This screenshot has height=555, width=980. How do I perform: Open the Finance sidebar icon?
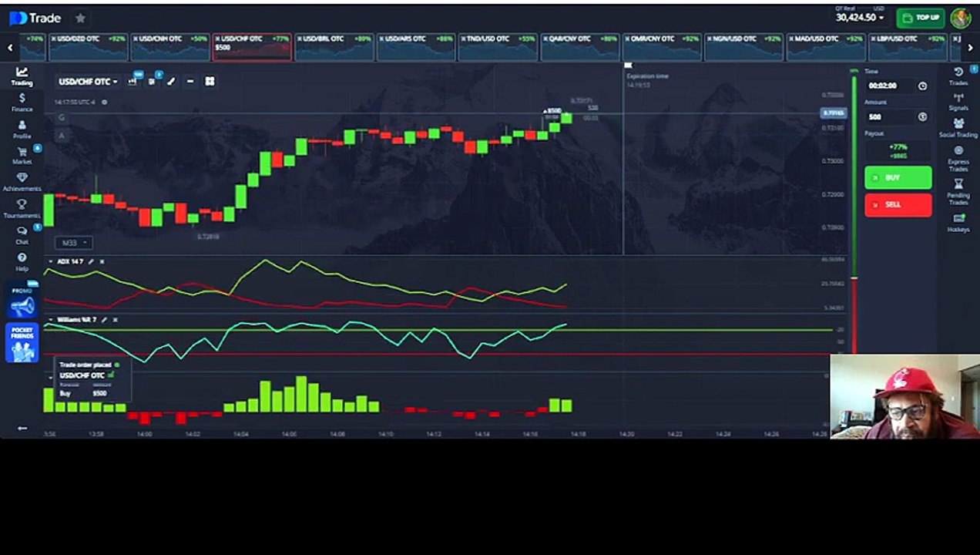[x=22, y=103]
